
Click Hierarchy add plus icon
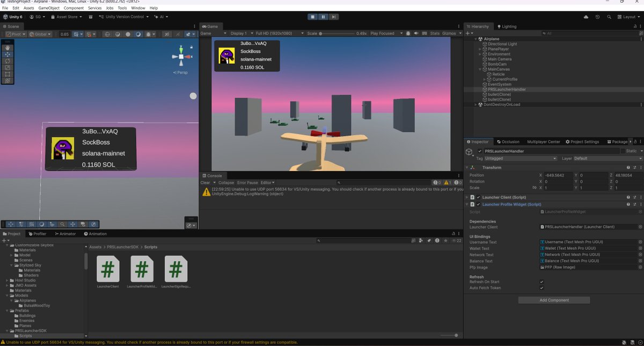tap(468, 33)
